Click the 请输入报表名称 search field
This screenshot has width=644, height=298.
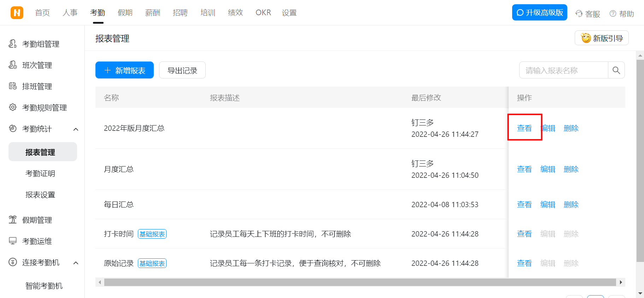pos(563,70)
